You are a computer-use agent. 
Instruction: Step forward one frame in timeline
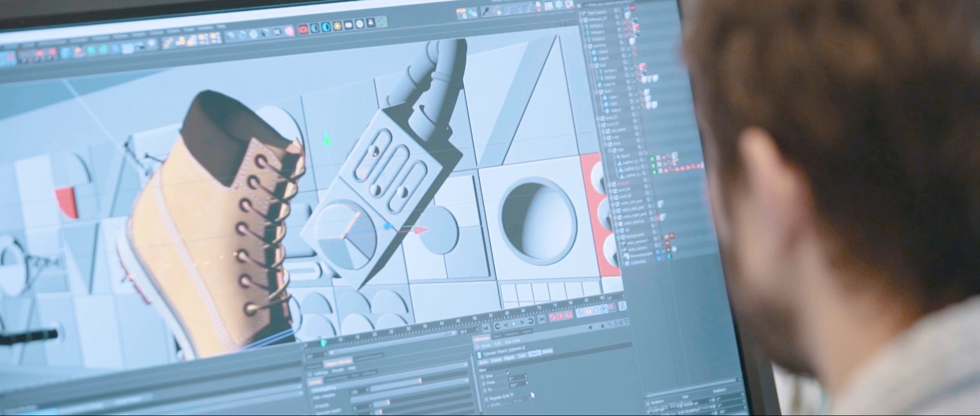point(522,322)
